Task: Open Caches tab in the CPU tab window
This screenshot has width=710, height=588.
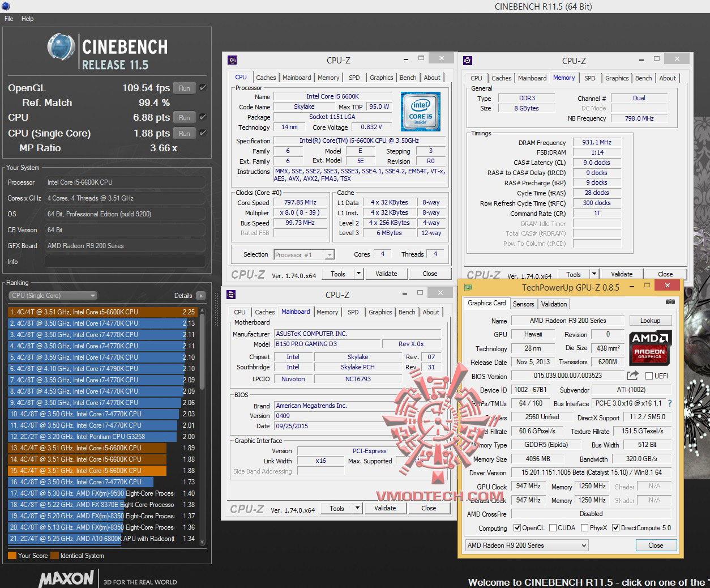Action: (266, 78)
